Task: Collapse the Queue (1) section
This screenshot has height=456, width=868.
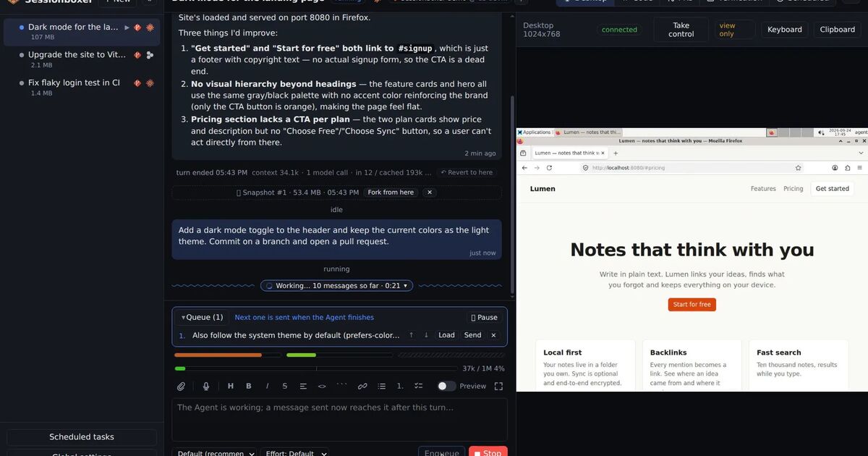Action: pos(202,317)
